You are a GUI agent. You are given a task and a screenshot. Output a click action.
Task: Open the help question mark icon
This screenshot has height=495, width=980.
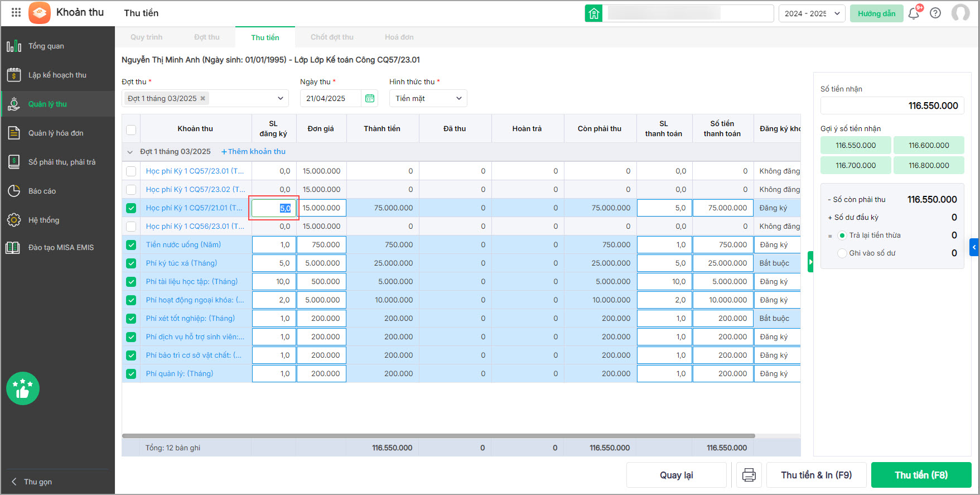point(935,13)
